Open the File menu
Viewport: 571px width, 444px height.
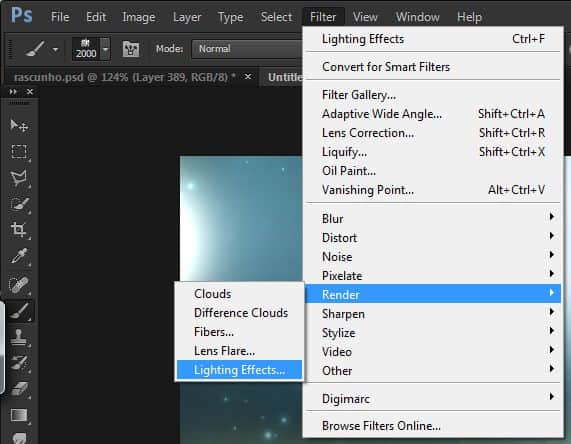pyautogui.click(x=60, y=17)
